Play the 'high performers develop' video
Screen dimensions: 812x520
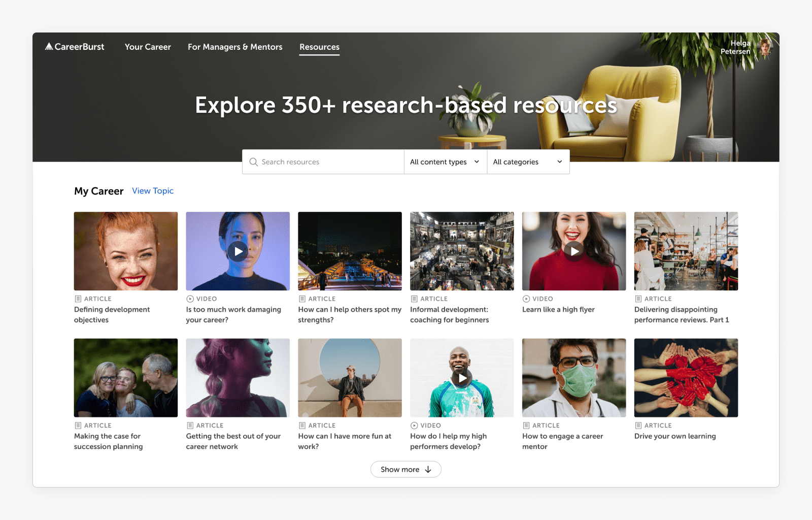462,378
